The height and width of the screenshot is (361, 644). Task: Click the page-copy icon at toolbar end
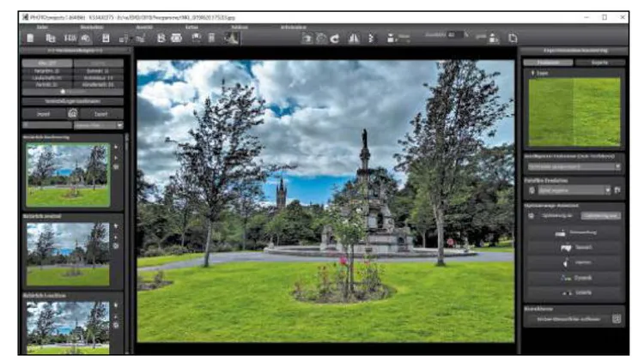[513, 38]
